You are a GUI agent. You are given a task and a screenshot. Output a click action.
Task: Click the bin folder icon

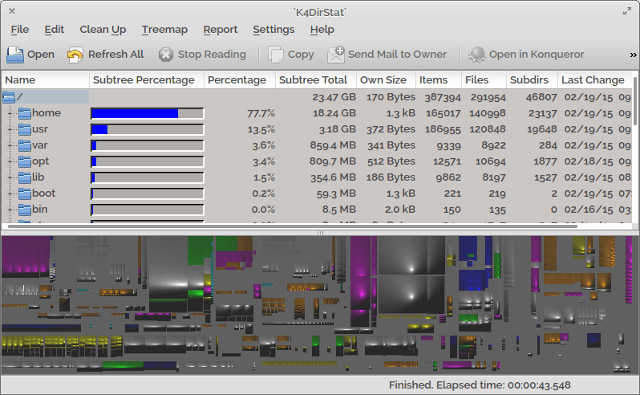24,210
